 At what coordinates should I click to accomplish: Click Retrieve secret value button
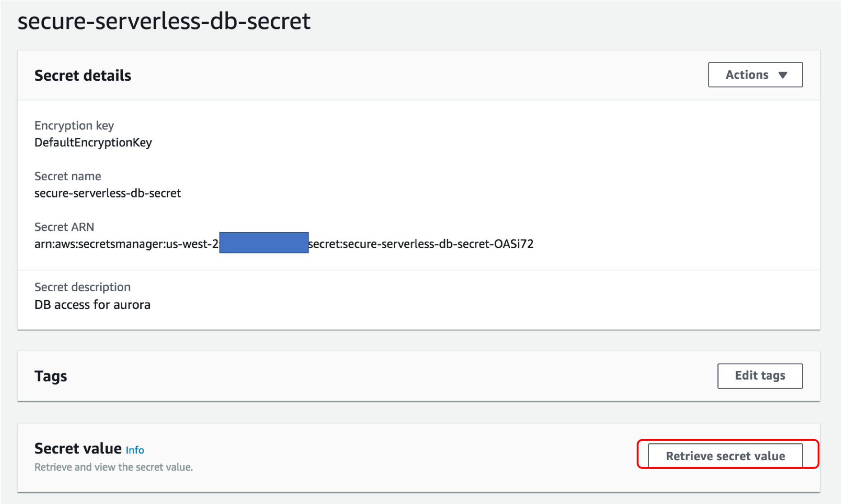point(725,456)
